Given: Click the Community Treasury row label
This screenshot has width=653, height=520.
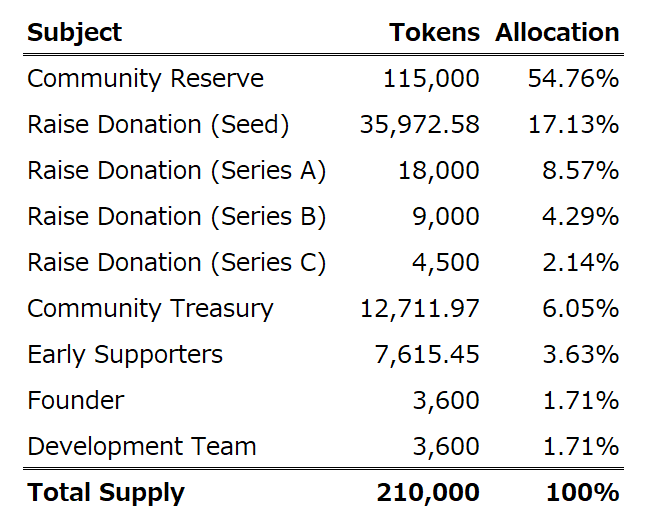Looking at the screenshot, I should [150, 309].
